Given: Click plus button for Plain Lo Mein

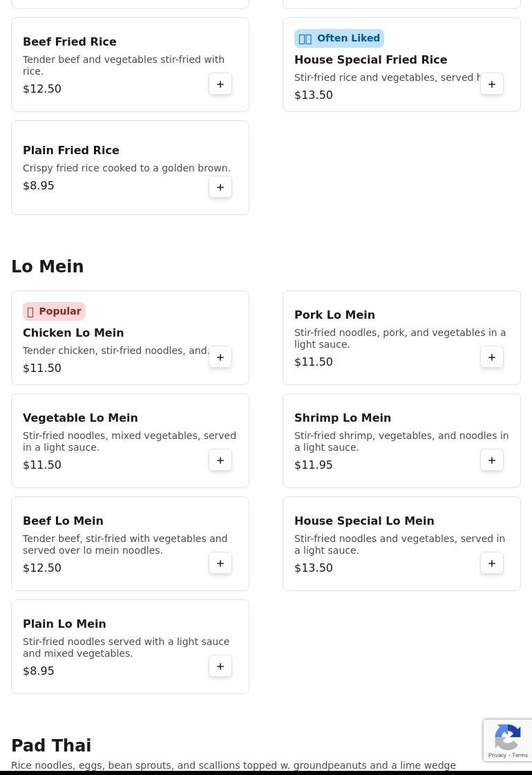Looking at the screenshot, I should (x=220, y=666).
